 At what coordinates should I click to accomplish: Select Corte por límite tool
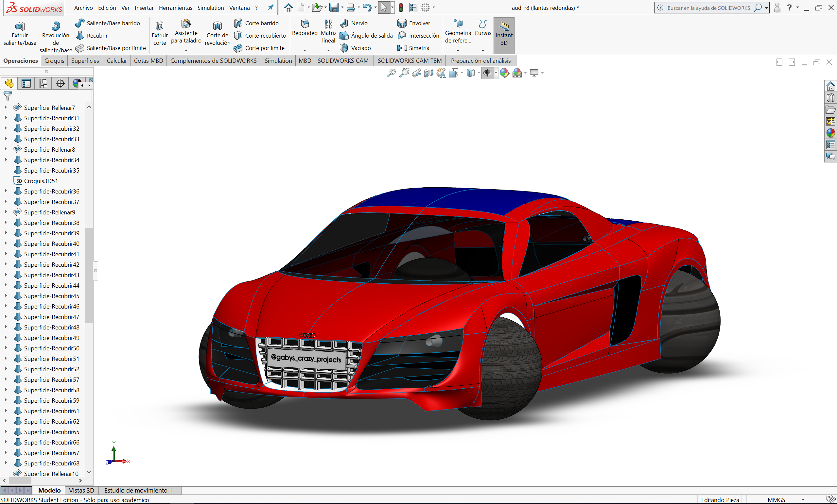259,48
